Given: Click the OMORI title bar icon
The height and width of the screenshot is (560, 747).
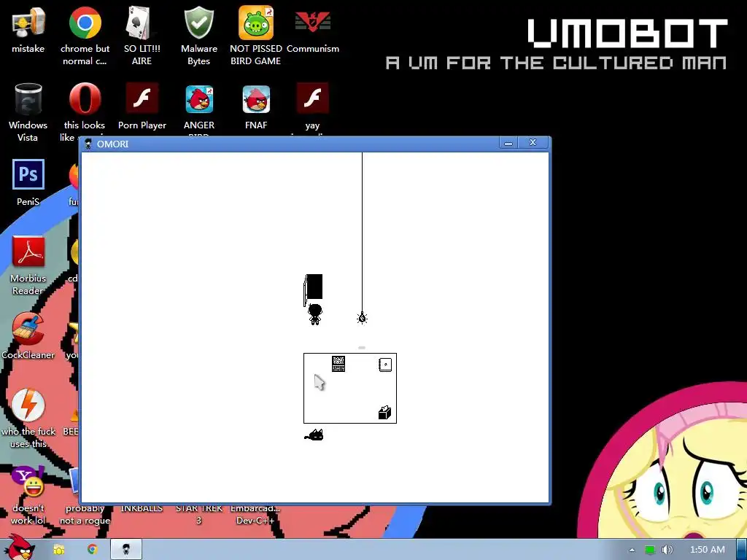Looking at the screenshot, I should point(88,144).
